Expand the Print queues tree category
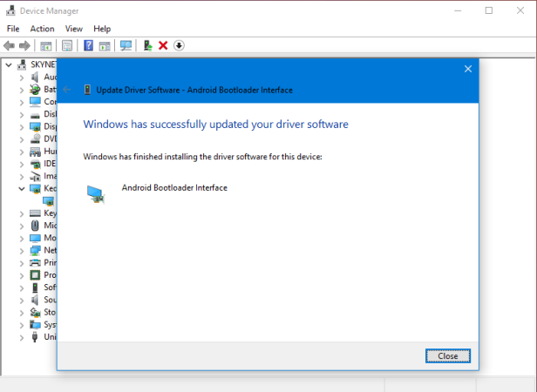Image resolution: width=537 pixels, height=392 pixels. [22, 263]
